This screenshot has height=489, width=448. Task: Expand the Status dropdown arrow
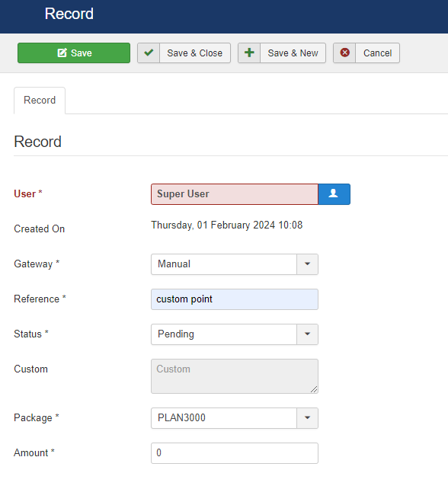tap(307, 334)
